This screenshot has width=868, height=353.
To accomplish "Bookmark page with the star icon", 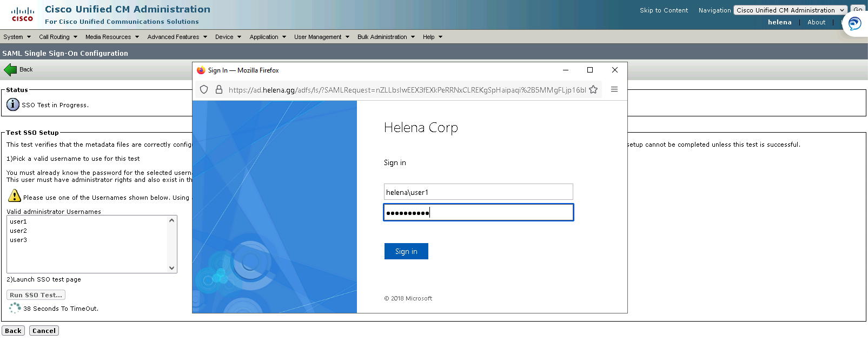I will (x=593, y=90).
